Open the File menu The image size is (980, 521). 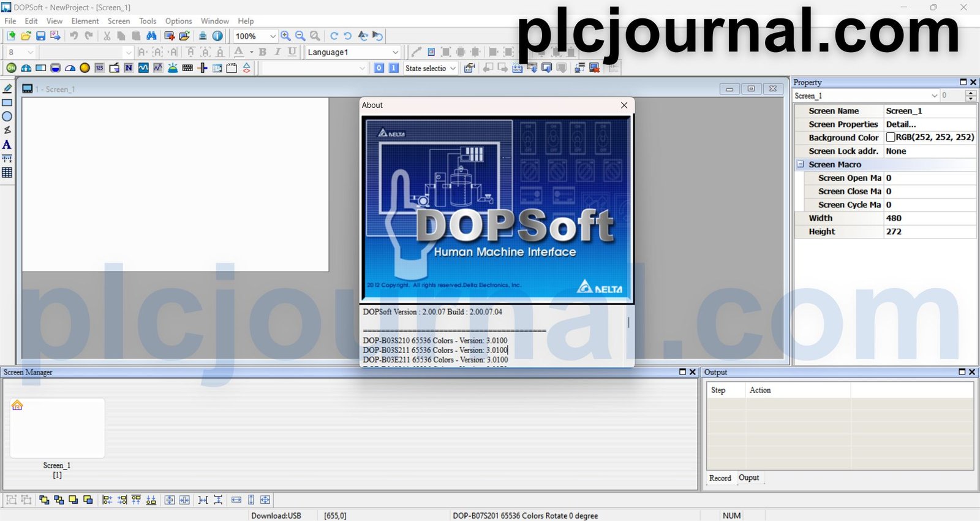[10, 21]
